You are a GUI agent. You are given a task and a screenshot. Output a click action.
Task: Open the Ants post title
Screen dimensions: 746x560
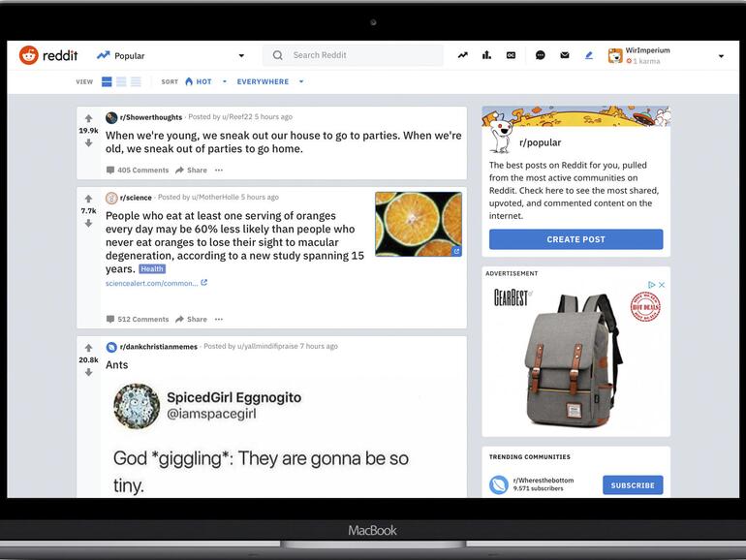pos(116,365)
